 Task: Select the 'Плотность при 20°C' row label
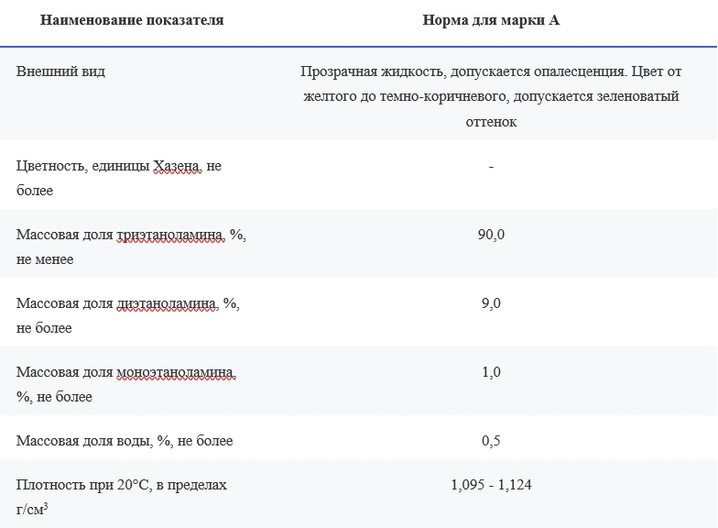tap(121, 497)
